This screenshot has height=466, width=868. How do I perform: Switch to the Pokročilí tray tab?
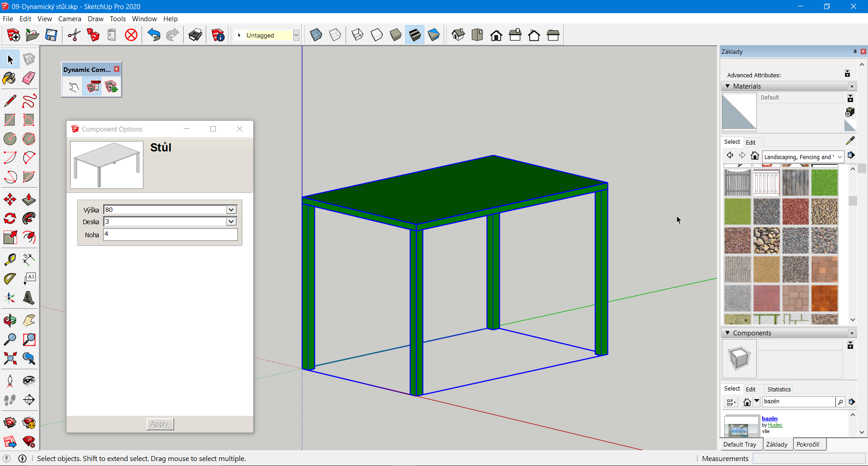pyautogui.click(x=808, y=444)
